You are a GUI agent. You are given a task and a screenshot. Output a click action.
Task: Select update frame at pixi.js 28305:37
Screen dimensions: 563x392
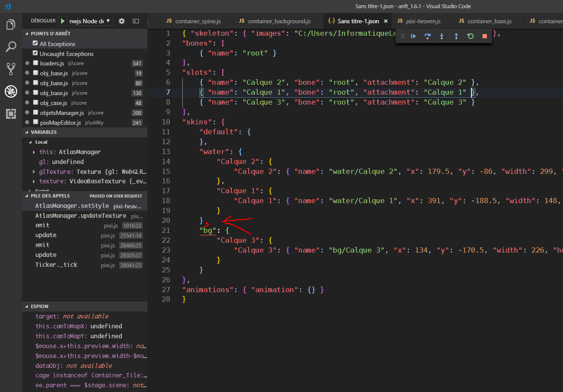85,255
